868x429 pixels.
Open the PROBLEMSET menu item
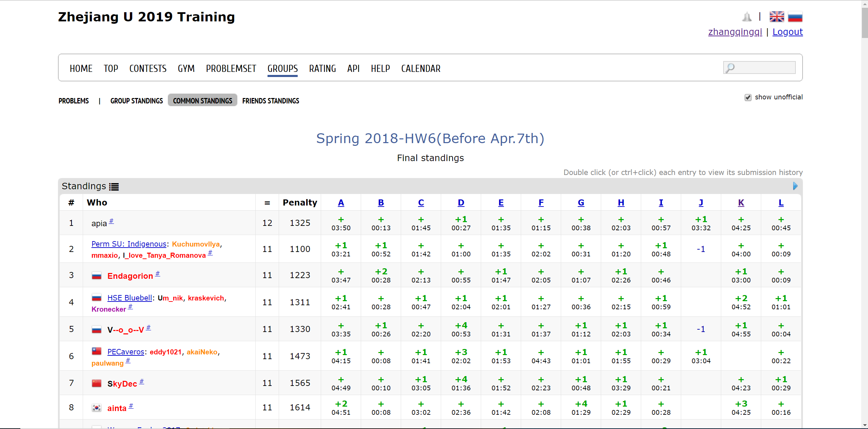[x=231, y=69]
